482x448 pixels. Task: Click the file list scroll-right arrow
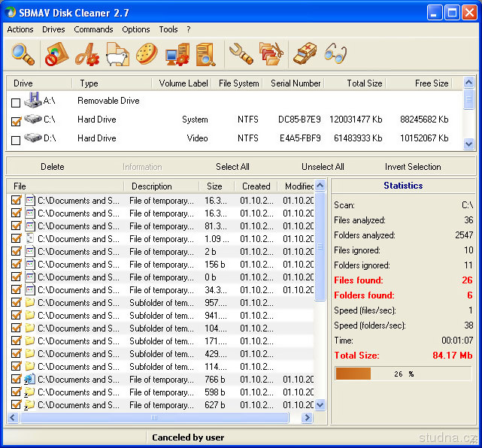tap(307, 417)
